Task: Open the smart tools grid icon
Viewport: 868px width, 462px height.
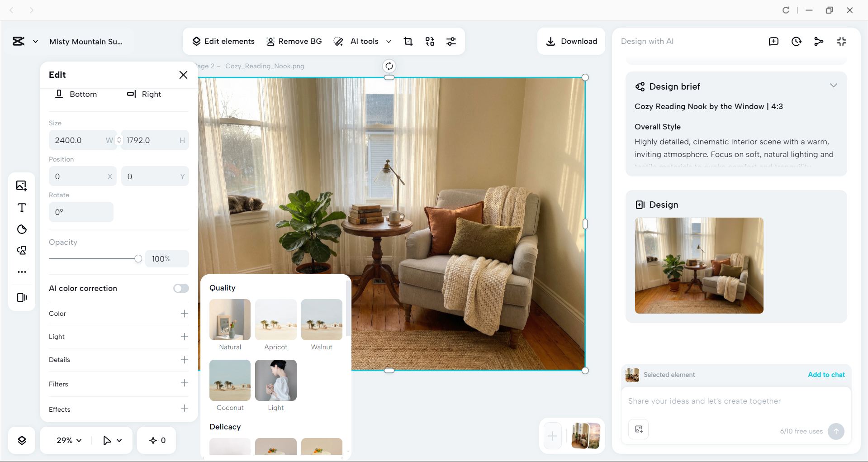Action: click(430, 42)
